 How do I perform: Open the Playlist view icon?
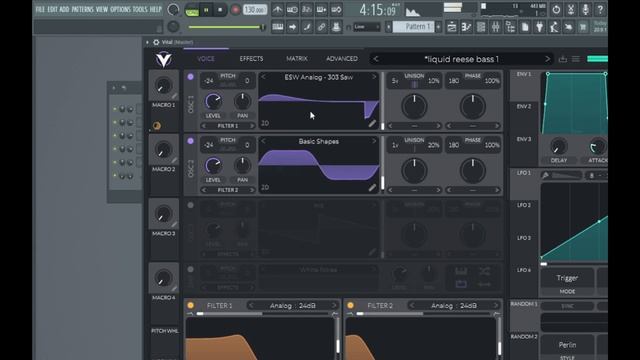click(451, 27)
